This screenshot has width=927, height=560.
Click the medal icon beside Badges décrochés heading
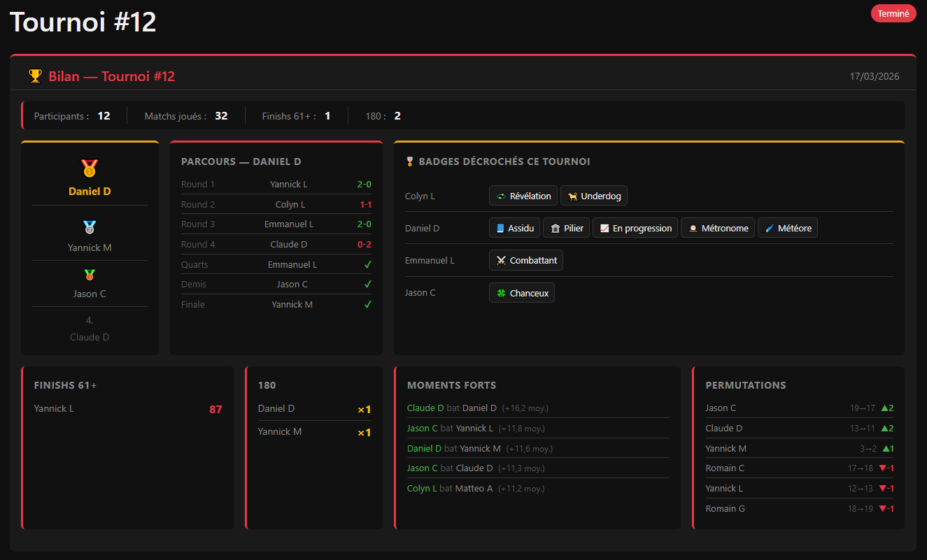tap(410, 161)
